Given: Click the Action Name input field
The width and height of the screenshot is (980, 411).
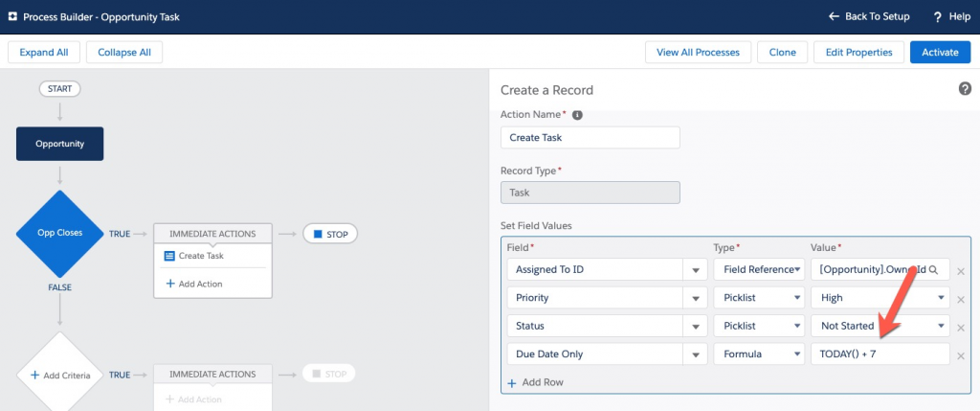Looking at the screenshot, I should pyautogui.click(x=590, y=137).
